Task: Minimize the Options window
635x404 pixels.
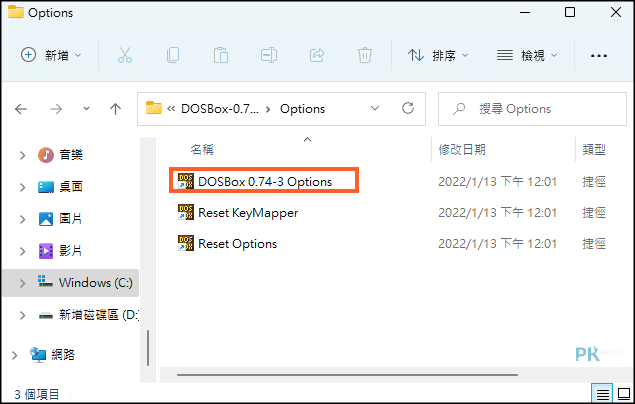Action: coord(525,13)
